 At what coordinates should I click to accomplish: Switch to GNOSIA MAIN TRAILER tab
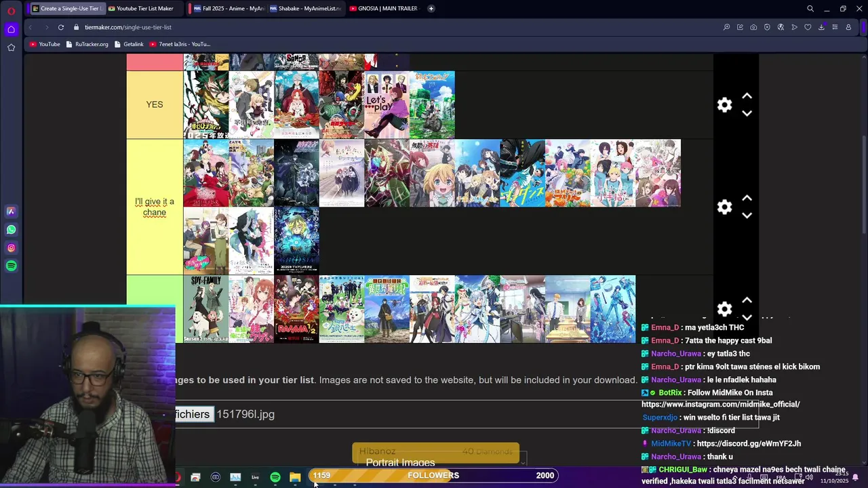(x=384, y=9)
